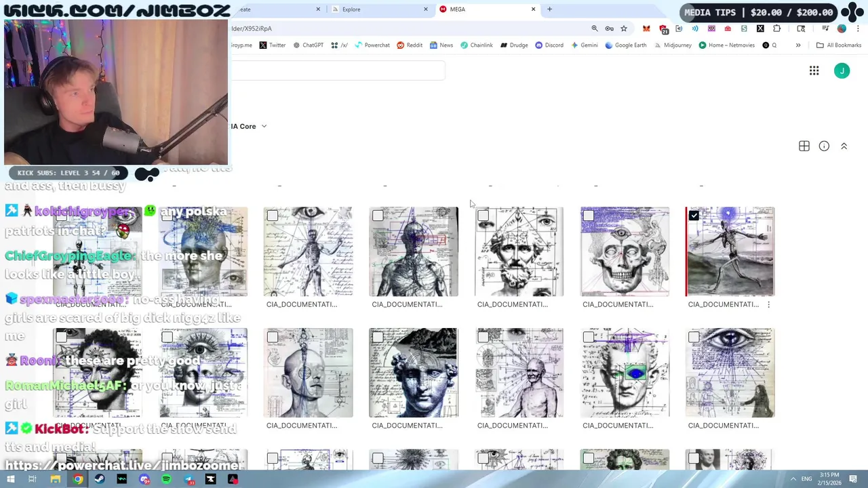
Task: Open Spotify from the taskbar
Action: pyautogui.click(x=166, y=479)
